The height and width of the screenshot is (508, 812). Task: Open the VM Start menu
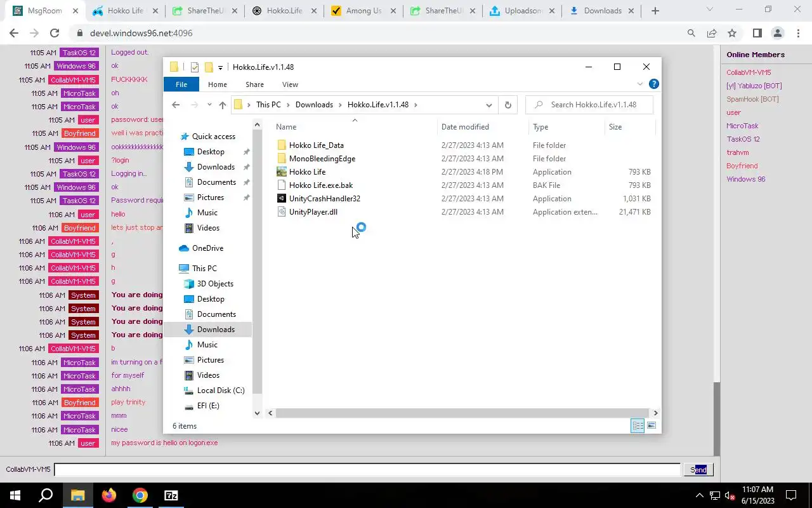click(x=15, y=495)
